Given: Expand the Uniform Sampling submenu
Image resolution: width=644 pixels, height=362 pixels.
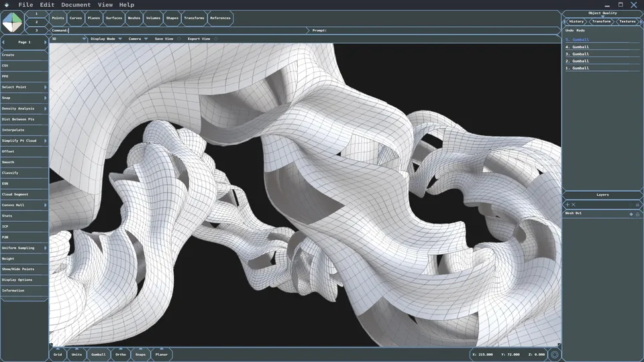Looking at the screenshot, I should pyautogui.click(x=45, y=248).
